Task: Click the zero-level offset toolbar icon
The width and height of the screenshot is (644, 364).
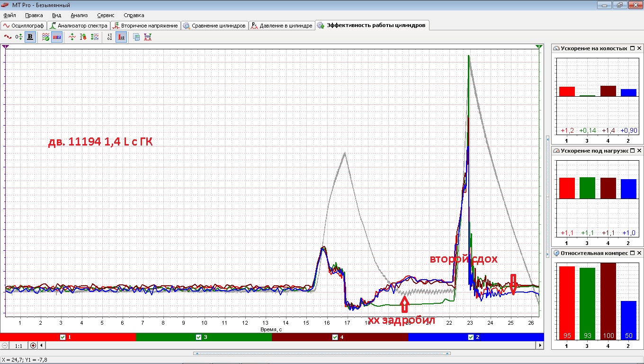Action: click(x=18, y=36)
